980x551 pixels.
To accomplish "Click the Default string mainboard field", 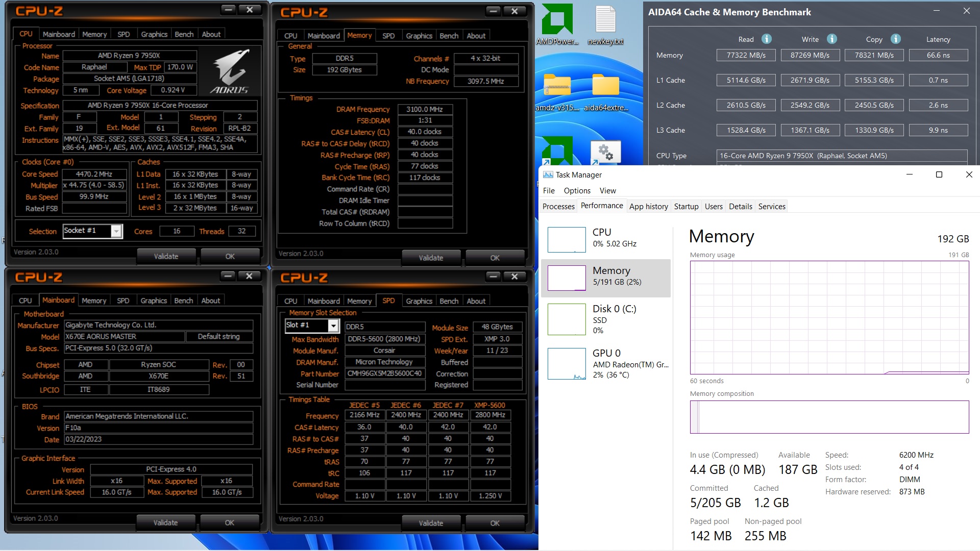I will click(218, 336).
